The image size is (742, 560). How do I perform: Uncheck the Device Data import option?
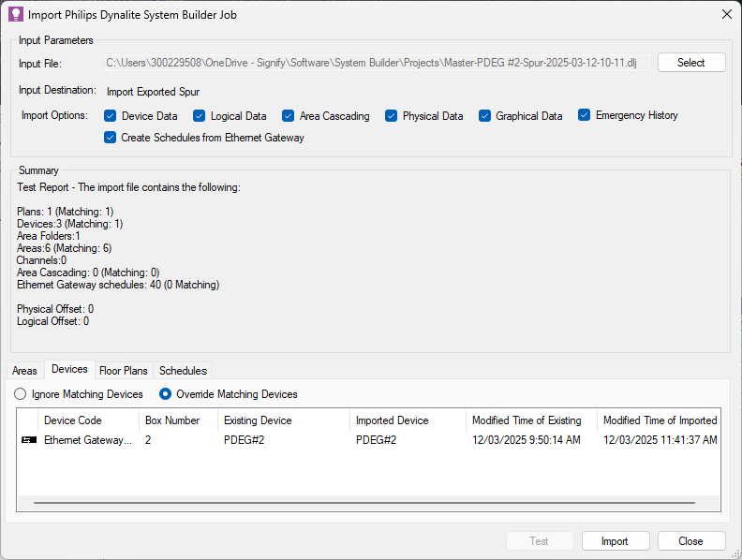click(x=111, y=116)
